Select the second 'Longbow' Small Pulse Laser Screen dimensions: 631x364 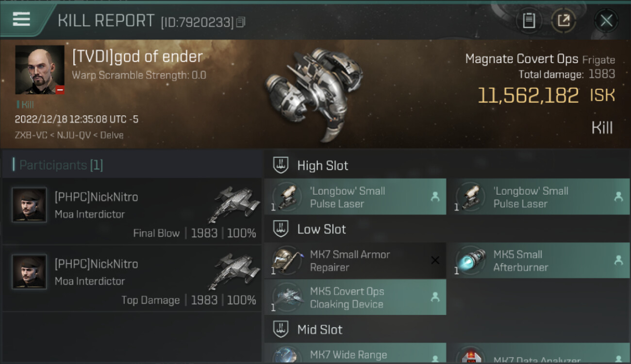538,197
